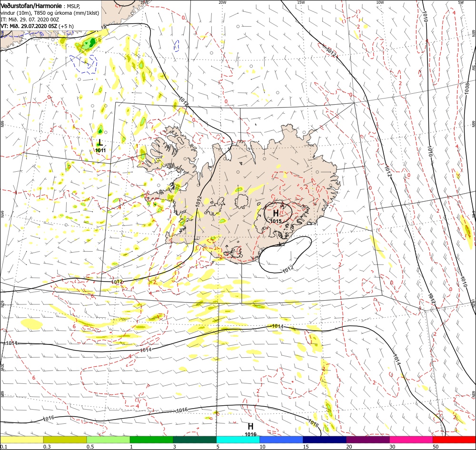This screenshot has width=476, height=450.
Task: Select the '50' legend scale value
Action: pos(436,447)
